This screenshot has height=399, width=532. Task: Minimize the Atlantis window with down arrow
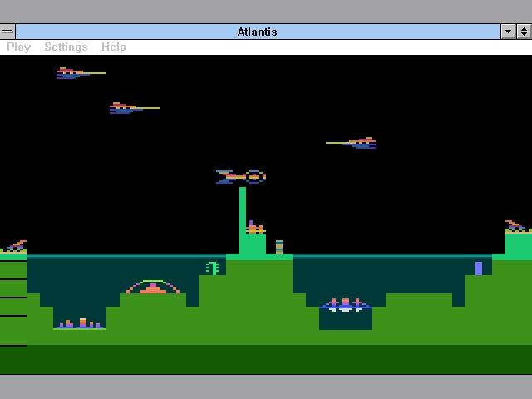click(x=508, y=32)
